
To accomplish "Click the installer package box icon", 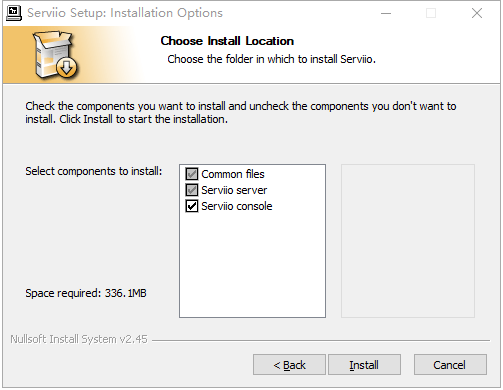I will click(56, 55).
